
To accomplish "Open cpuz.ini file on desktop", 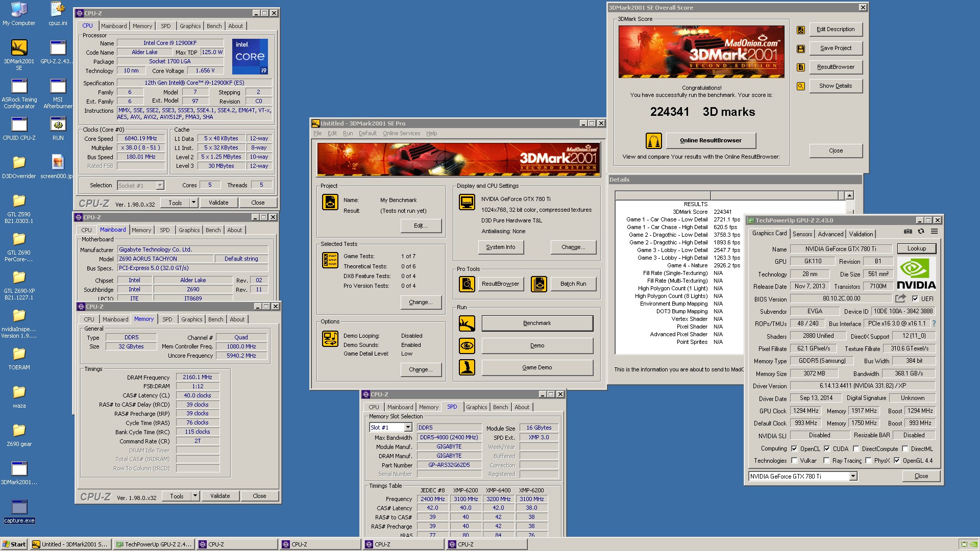I will 58,14.
